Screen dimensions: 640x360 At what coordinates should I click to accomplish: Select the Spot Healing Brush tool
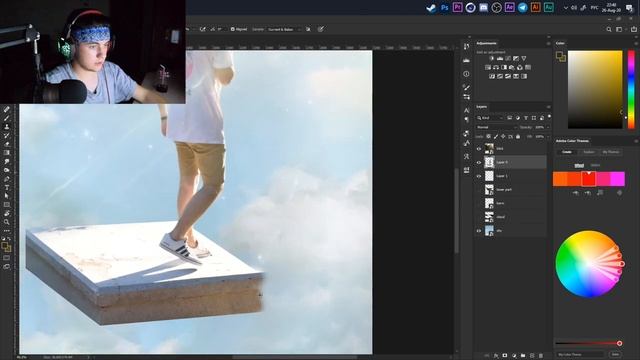[x=7, y=109]
